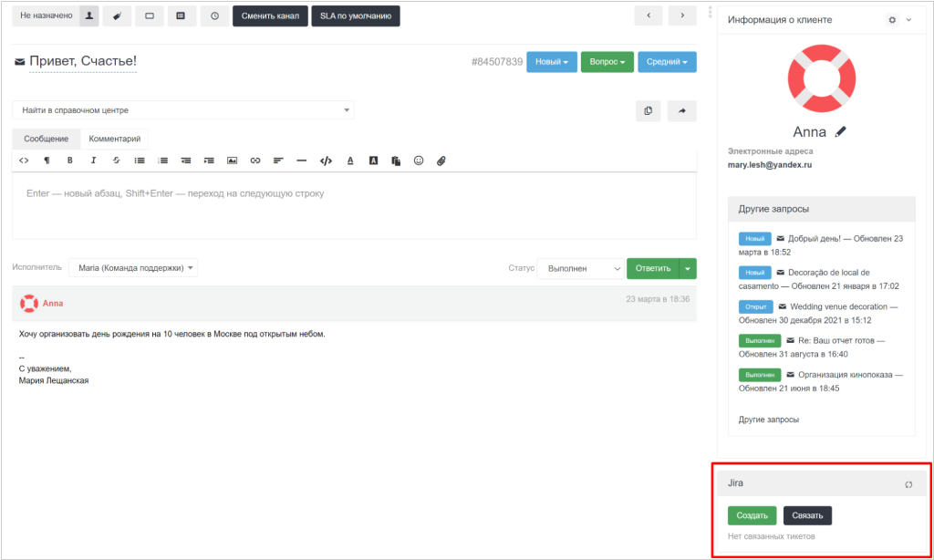Open the Новый status dropdown
934x560 pixels.
point(552,62)
